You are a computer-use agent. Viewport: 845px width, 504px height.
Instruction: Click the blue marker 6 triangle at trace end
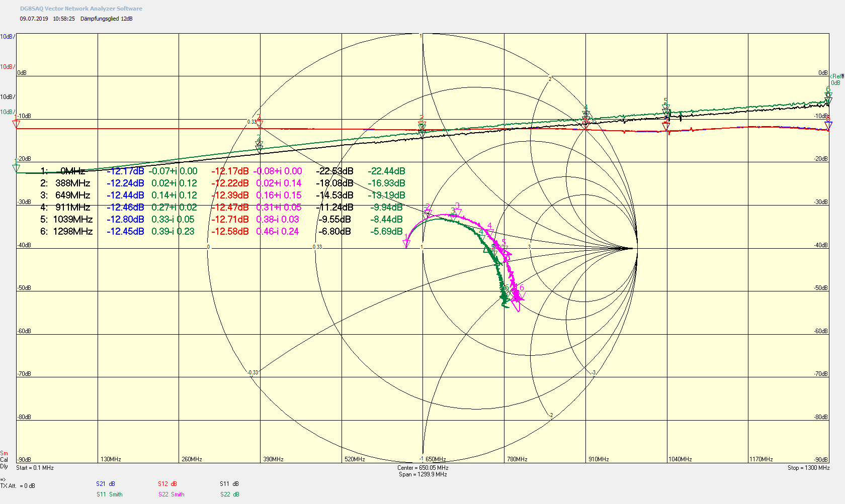[x=828, y=125]
